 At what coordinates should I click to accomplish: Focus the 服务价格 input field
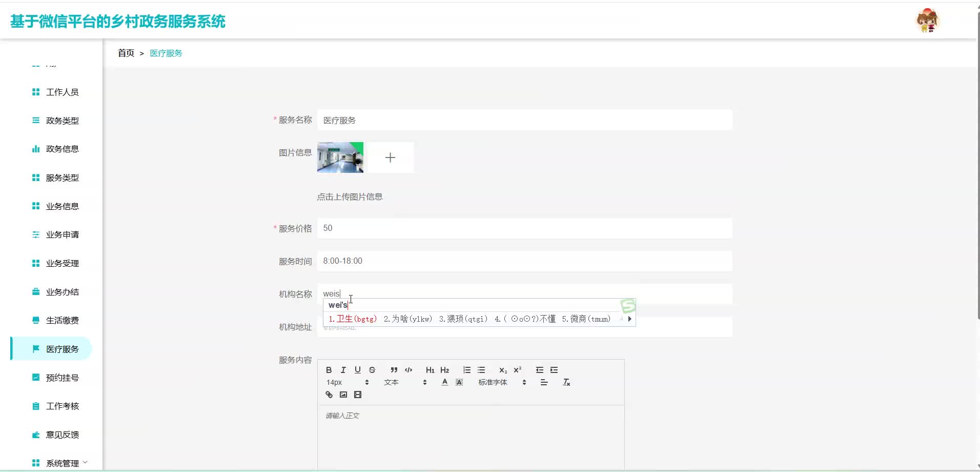(x=524, y=228)
